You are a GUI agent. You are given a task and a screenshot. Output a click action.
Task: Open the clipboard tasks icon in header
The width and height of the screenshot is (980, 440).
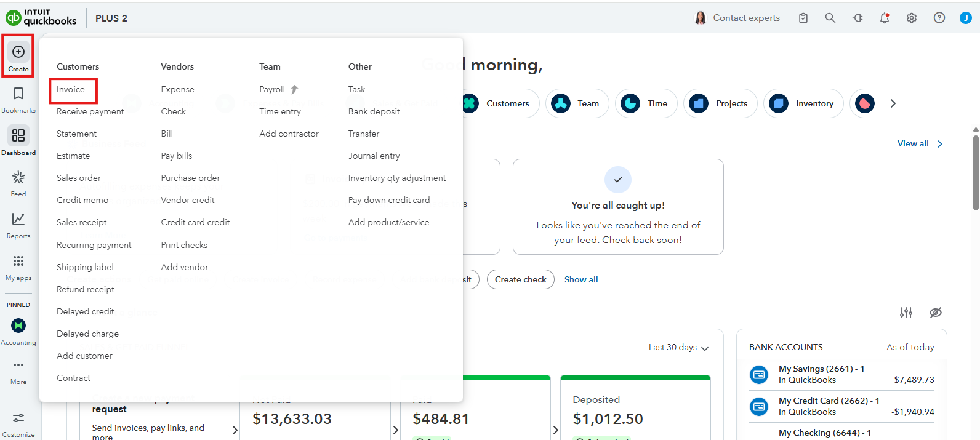803,18
